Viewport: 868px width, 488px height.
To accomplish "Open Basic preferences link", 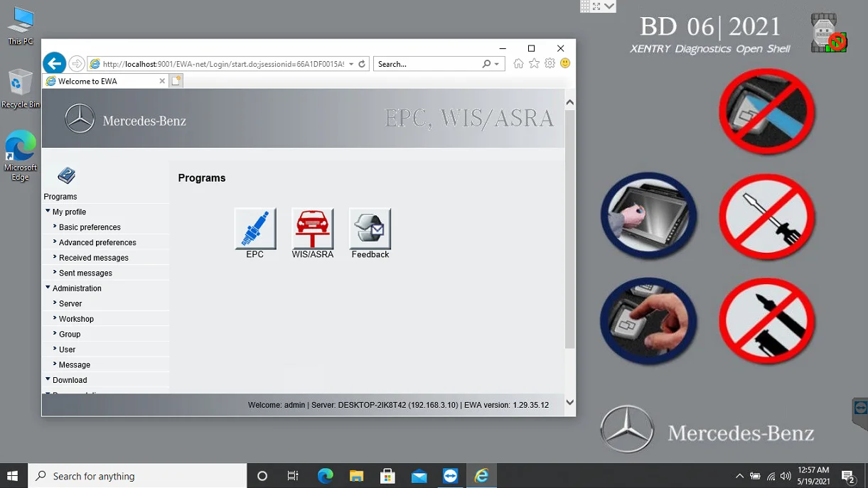I will tap(90, 227).
